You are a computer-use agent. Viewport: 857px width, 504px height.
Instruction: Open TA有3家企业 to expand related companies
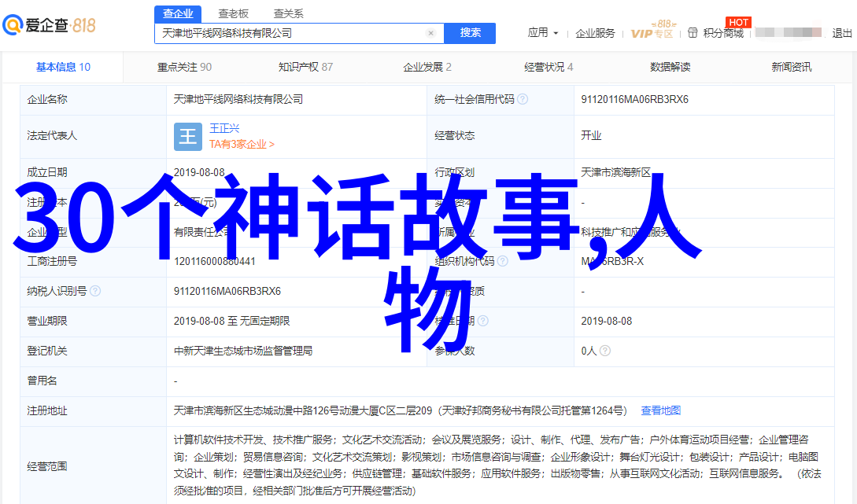[x=242, y=144]
